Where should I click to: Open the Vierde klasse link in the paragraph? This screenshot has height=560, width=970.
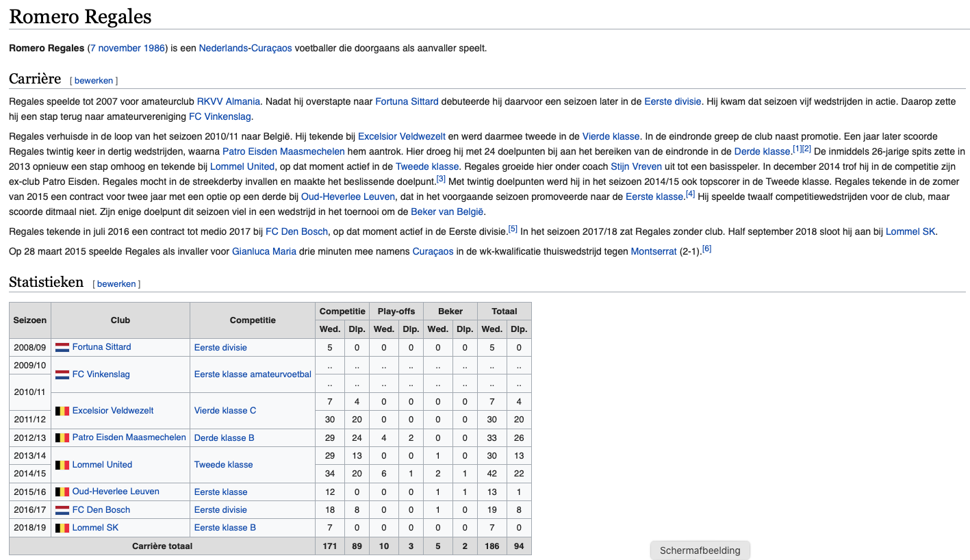pyautogui.click(x=611, y=136)
